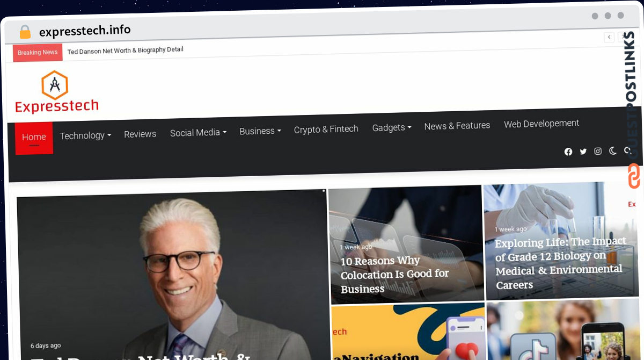644x360 pixels.
Task: Click the Breaking News label
Action: [38, 53]
